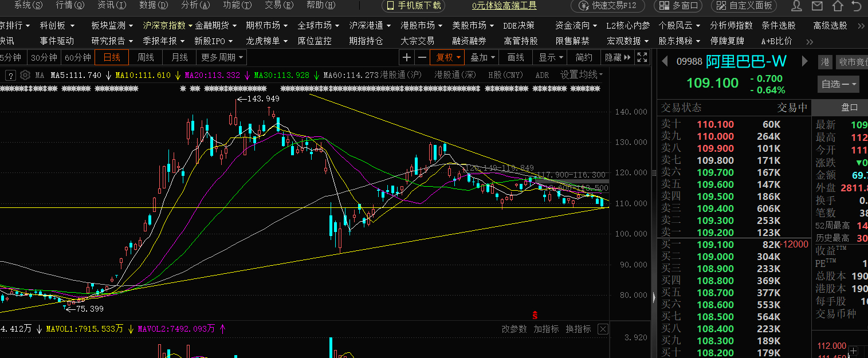868x358 pixels.
Task: Close the volume indicator panel X icon
Action: tap(603, 329)
